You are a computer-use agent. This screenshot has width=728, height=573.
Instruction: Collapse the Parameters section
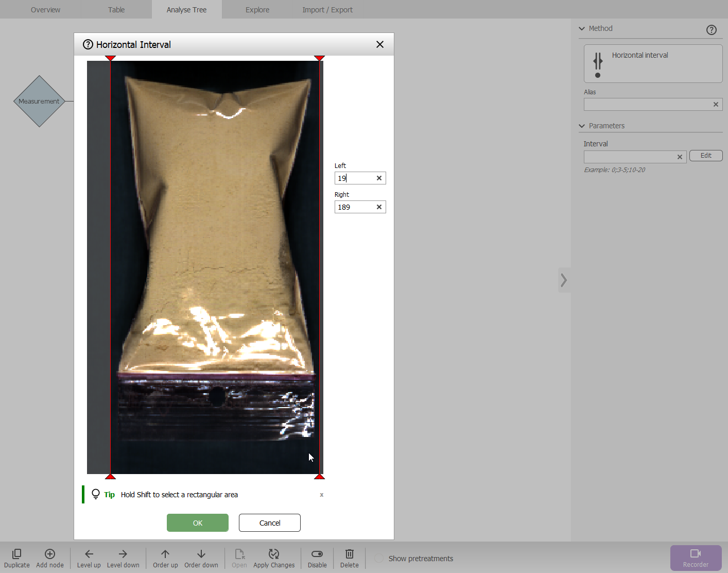coord(582,126)
